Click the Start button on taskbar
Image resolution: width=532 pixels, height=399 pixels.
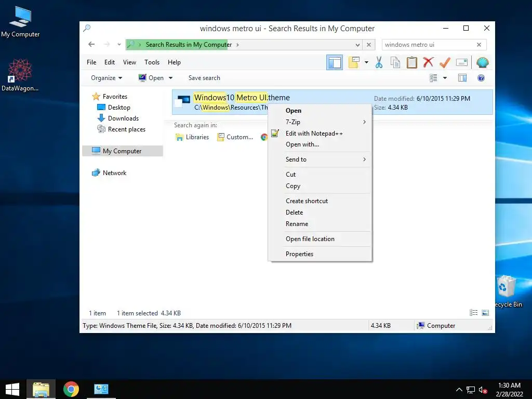(x=12, y=389)
